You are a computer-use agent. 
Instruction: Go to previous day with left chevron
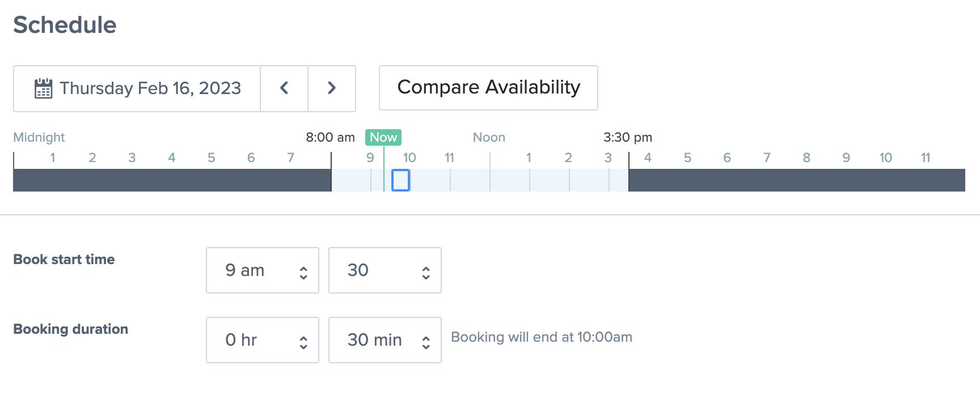284,88
